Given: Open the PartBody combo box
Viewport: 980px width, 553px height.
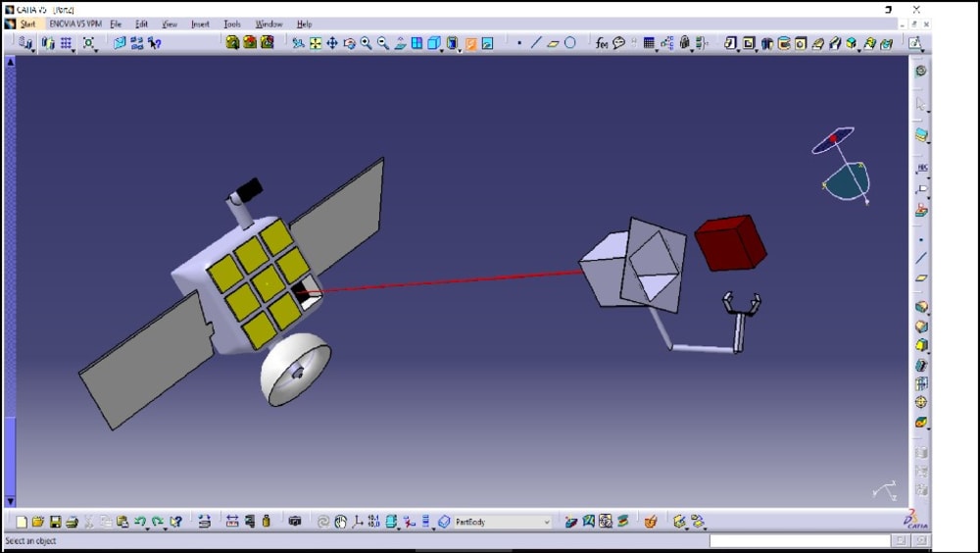Looking at the screenshot, I should tap(502, 521).
